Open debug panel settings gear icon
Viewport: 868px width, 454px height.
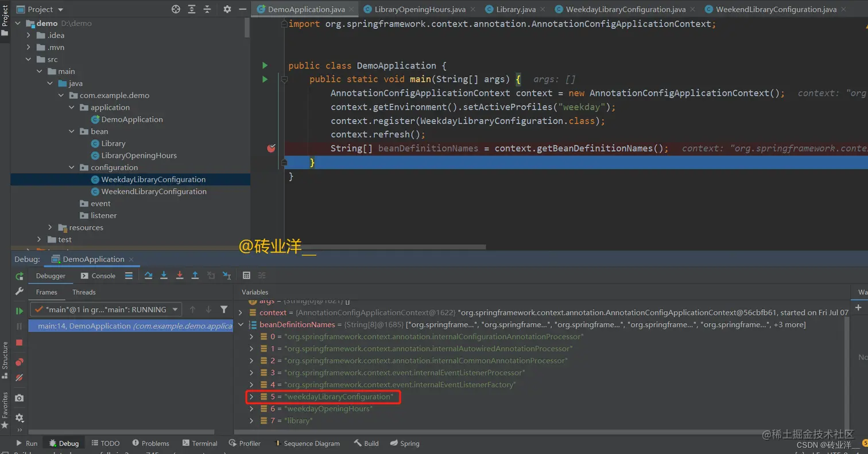19,418
